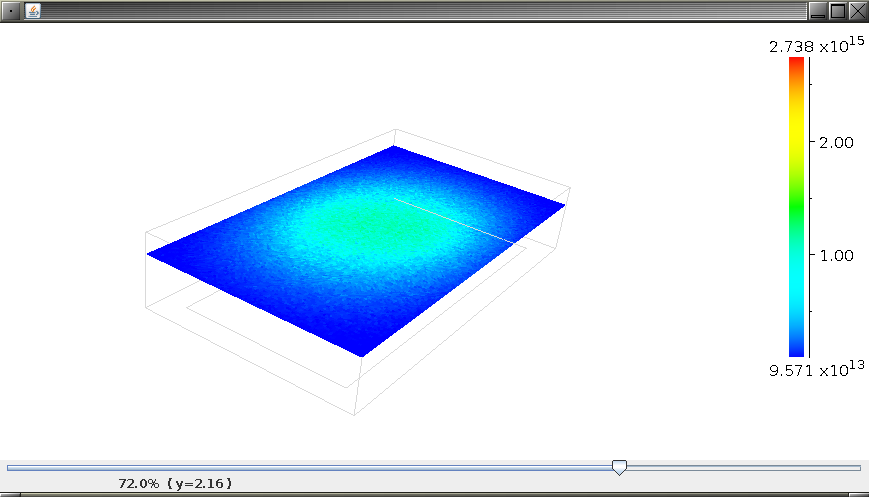Viewport: 869px width, 497px height.
Task: Click slider track left of the thumb
Action: pos(300,467)
